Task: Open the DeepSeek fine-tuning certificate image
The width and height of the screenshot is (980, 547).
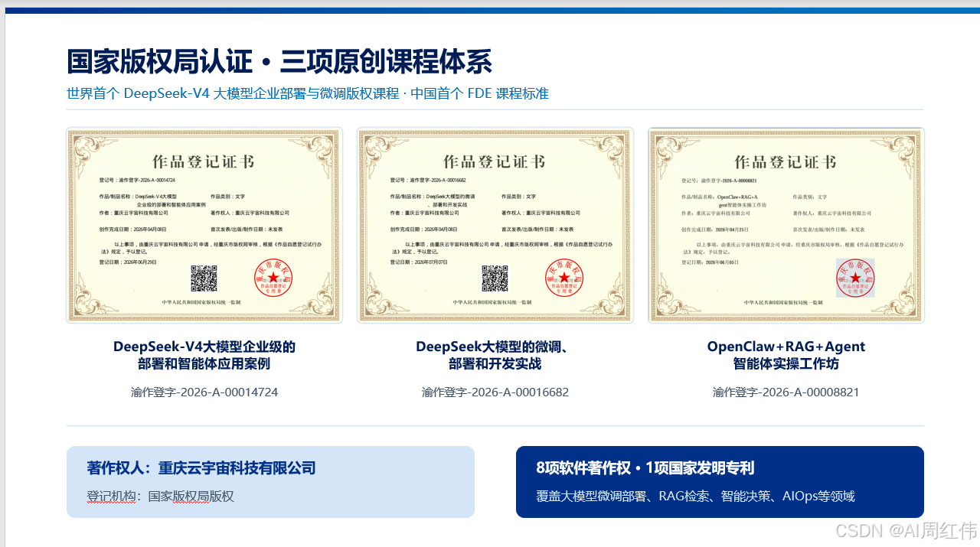Action: pos(495,225)
